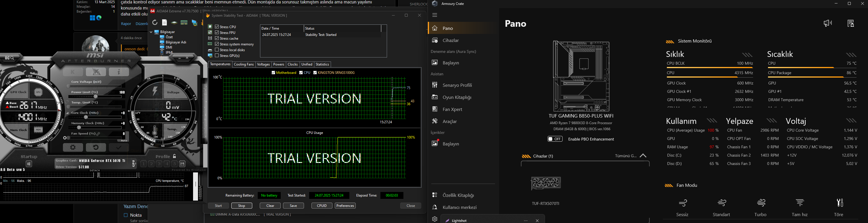Expand the Sıklık monitor section
The width and height of the screenshot is (868, 223).
[747, 55]
